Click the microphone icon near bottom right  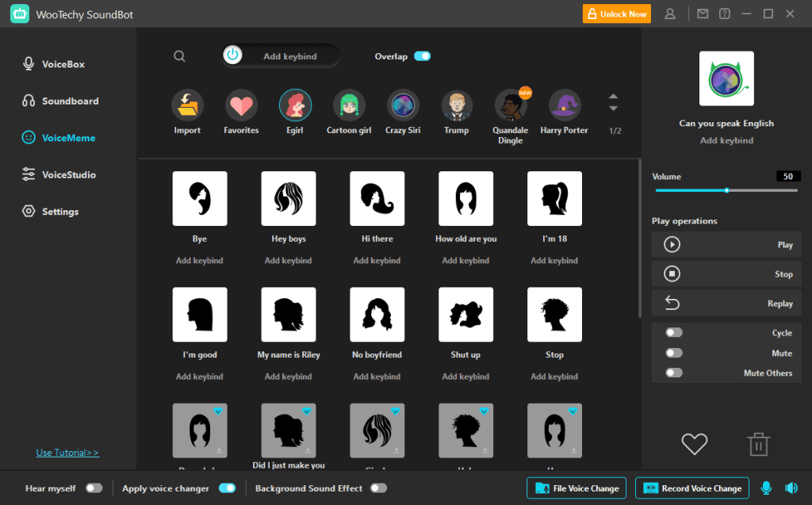pyautogui.click(x=765, y=488)
